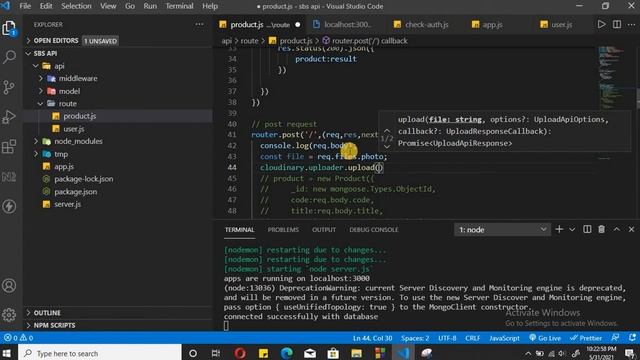
Task: Click Go Live in status bar
Action: click(x=545, y=338)
